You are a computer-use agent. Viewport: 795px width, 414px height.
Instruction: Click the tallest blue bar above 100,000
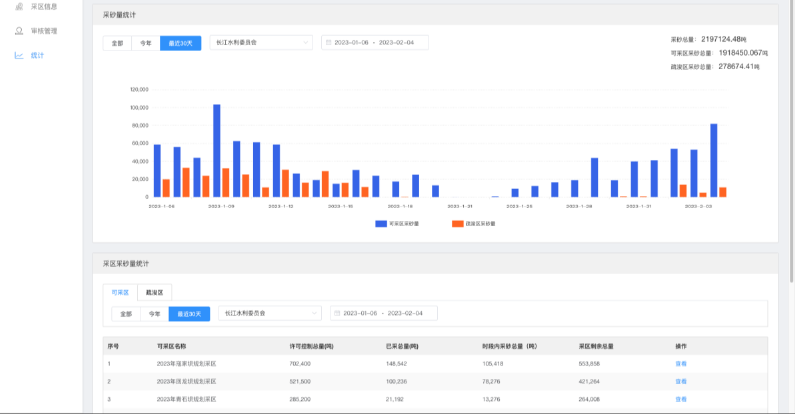pyautogui.click(x=216, y=150)
